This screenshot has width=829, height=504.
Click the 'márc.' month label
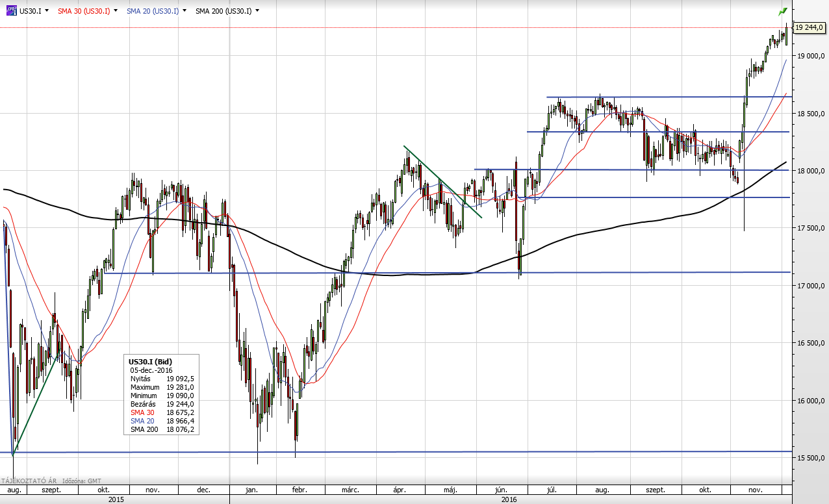tap(350, 490)
